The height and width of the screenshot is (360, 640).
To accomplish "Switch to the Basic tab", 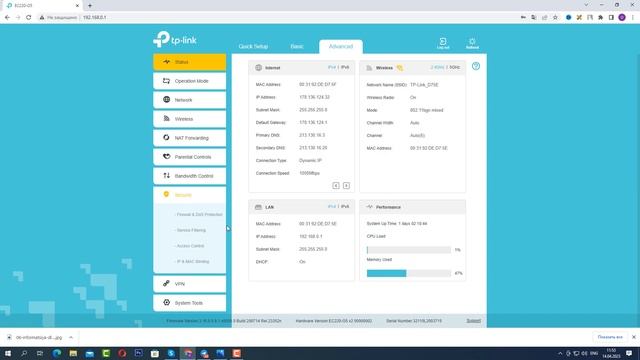I will pyautogui.click(x=297, y=47).
